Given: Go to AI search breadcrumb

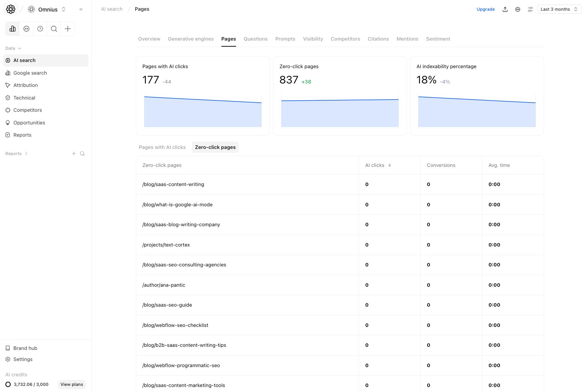Looking at the screenshot, I should (x=112, y=9).
